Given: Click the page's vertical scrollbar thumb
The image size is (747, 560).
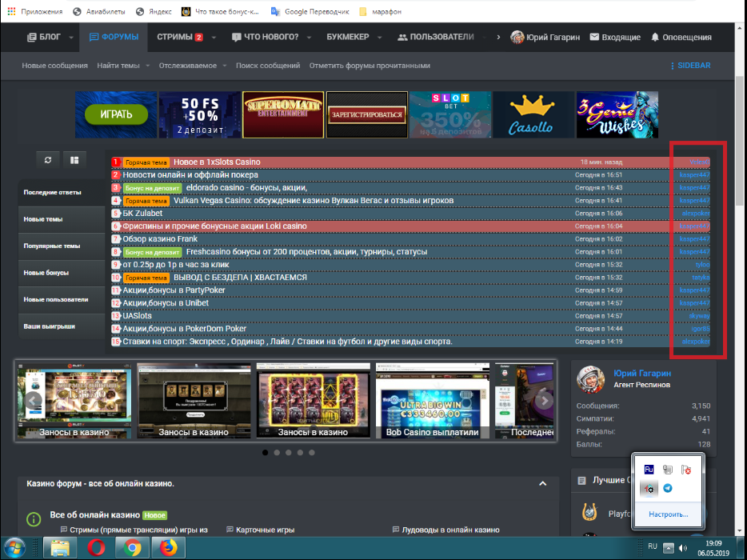Looking at the screenshot, I should pyautogui.click(x=739, y=141).
